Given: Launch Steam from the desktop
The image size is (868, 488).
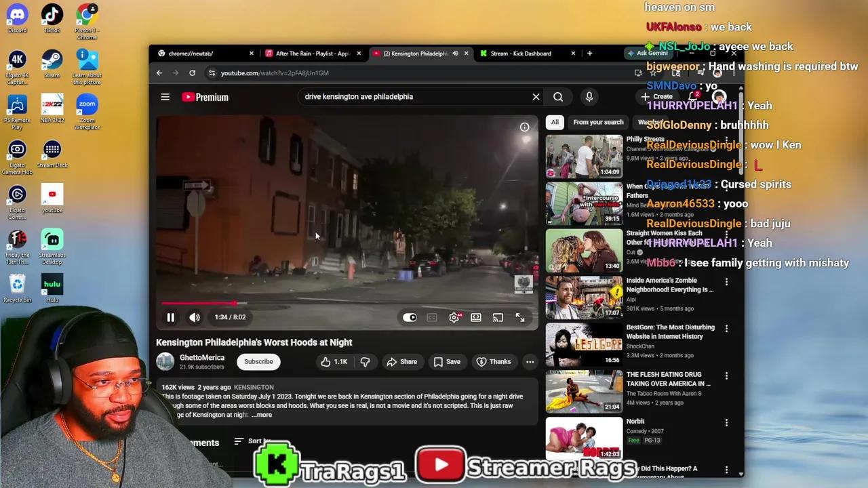Looking at the screenshot, I should 52,64.
